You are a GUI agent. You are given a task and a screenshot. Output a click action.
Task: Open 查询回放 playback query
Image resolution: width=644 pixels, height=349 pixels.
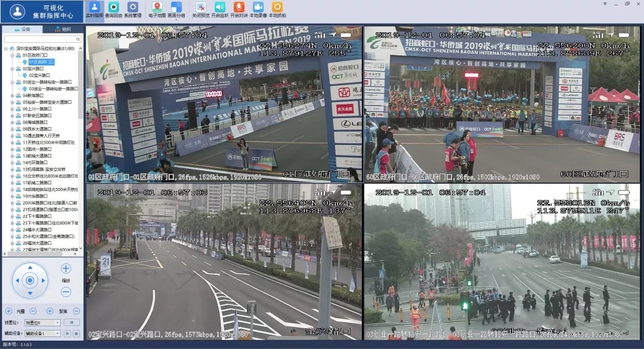coord(114,10)
